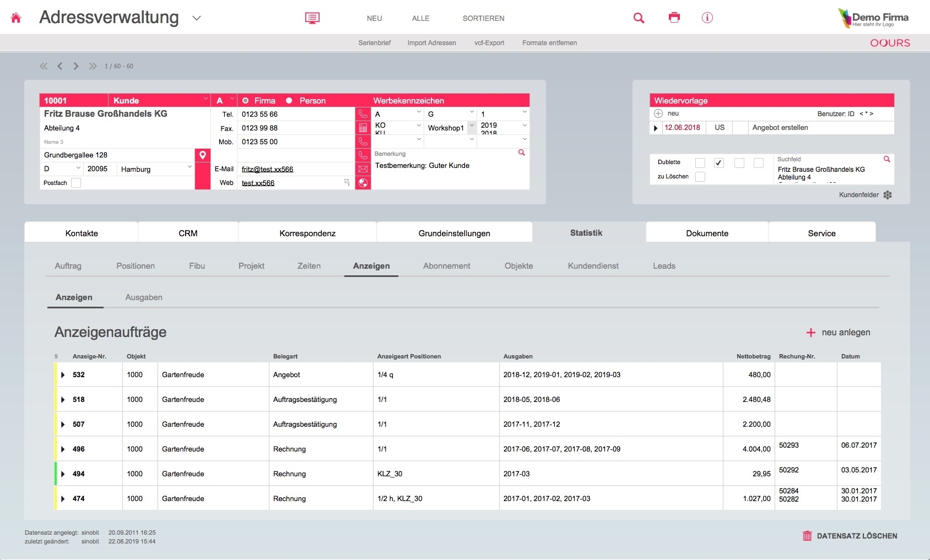Select the Abonnement statistics sub-tab
Image resolution: width=930 pixels, height=560 pixels.
point(447,266)
